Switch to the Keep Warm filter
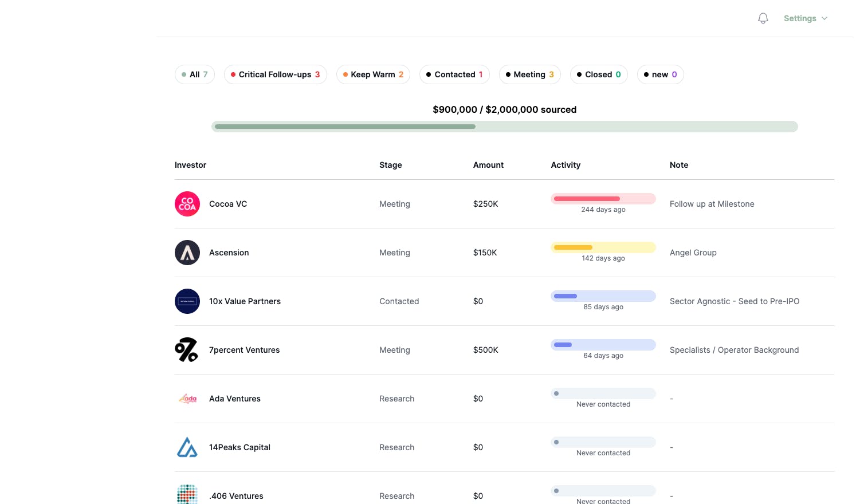The width and height of the screenshot is (856, 504). 373,74
